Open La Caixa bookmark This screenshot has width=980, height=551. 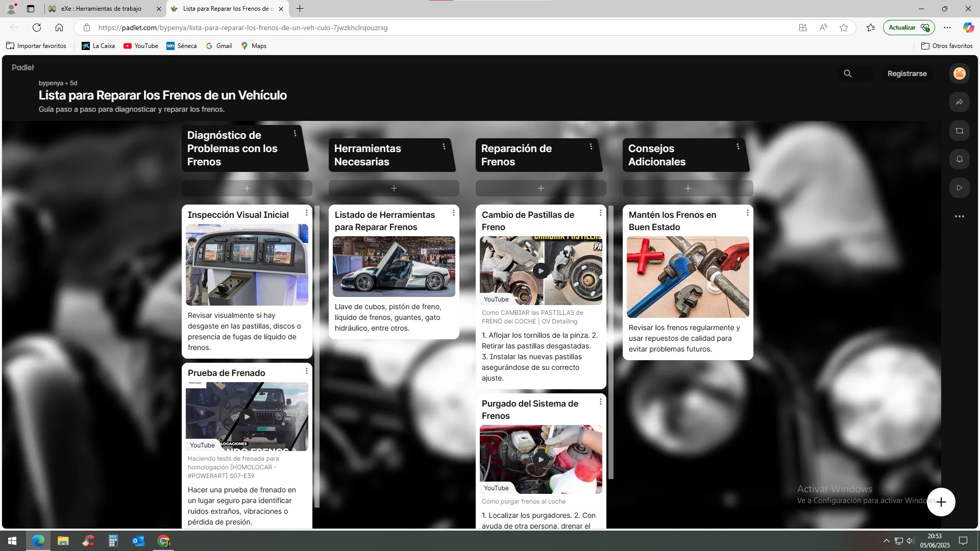pyautogui.click(x=99, y=46)
